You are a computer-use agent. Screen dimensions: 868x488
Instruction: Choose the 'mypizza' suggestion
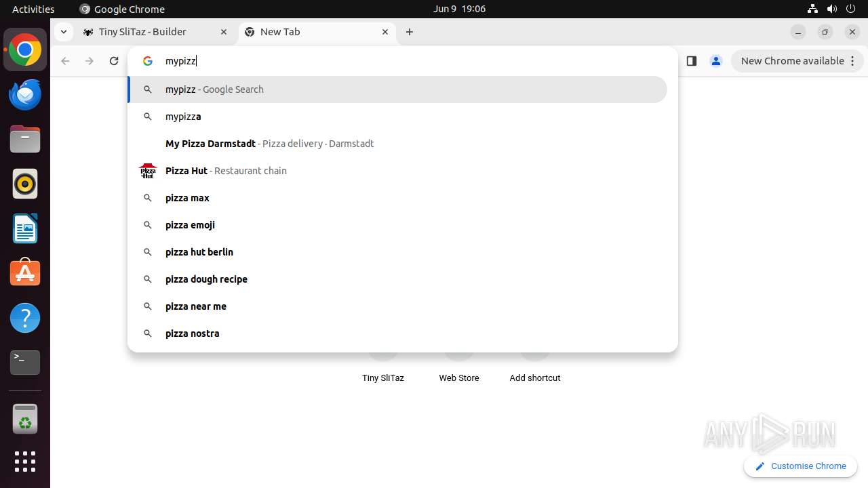[398, 117]
